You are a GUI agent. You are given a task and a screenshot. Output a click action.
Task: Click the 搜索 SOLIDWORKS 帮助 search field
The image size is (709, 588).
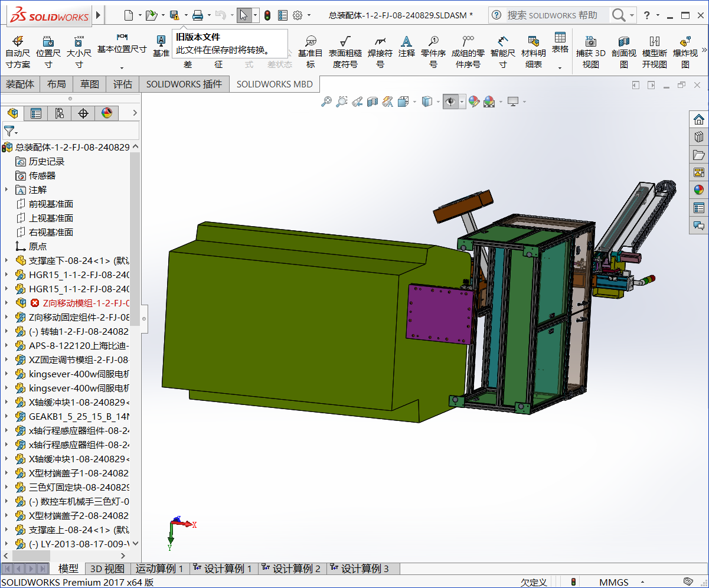coord(551,15)
